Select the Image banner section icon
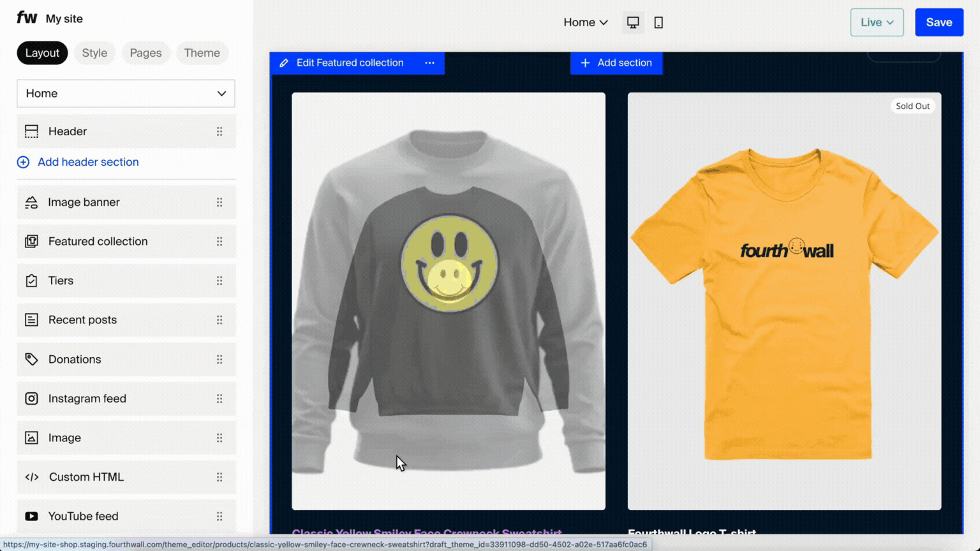The image size is (980, 551). pyautogui.click(x=31, y=202)
